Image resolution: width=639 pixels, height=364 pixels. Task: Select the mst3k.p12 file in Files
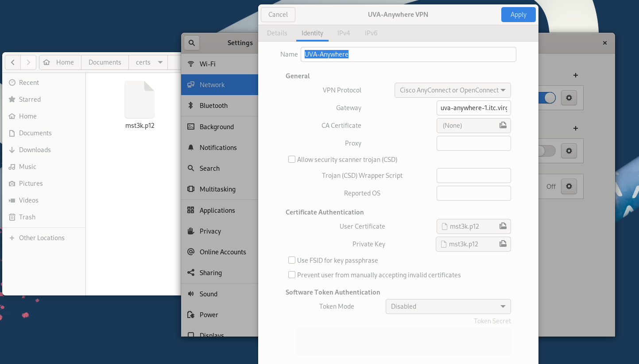point(139,100)
